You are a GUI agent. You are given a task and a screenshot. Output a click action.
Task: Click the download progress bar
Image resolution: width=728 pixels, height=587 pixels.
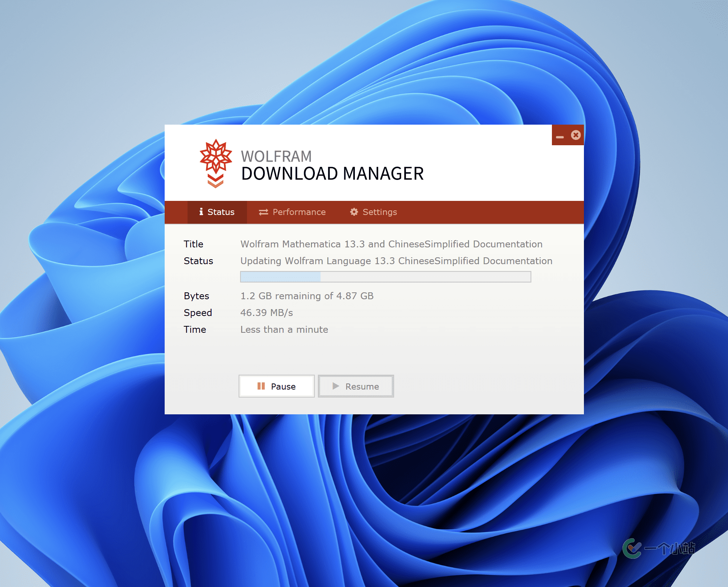(385, 277)
